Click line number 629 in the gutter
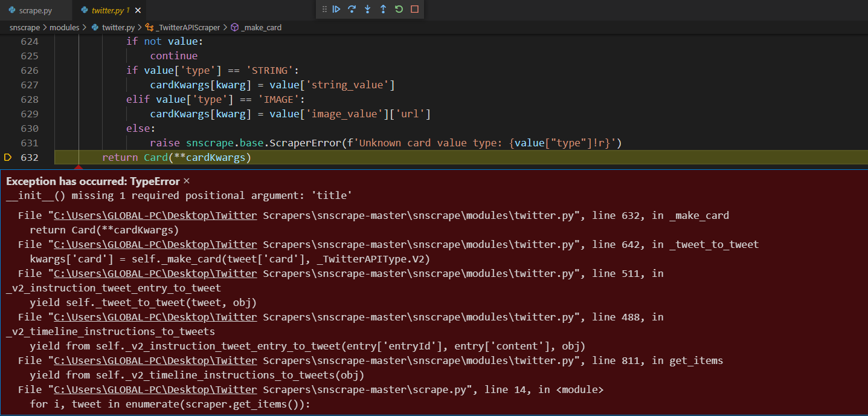 (29, 114)
